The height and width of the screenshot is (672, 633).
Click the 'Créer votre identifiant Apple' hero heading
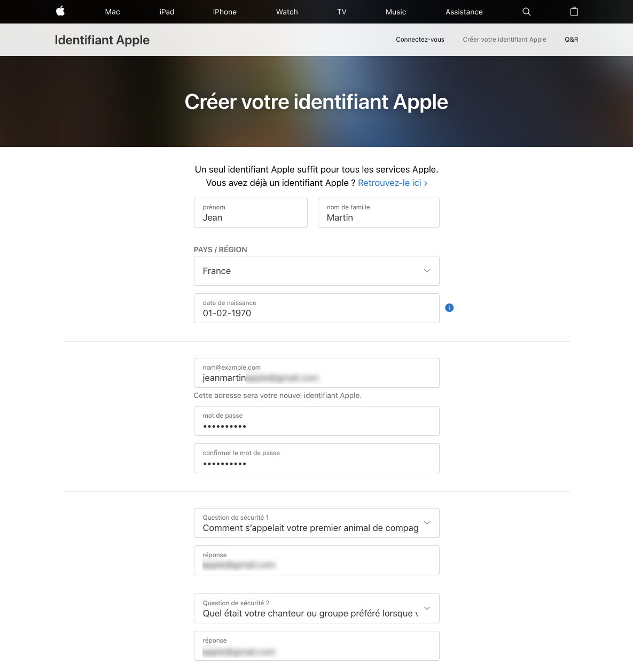[316, 102]
